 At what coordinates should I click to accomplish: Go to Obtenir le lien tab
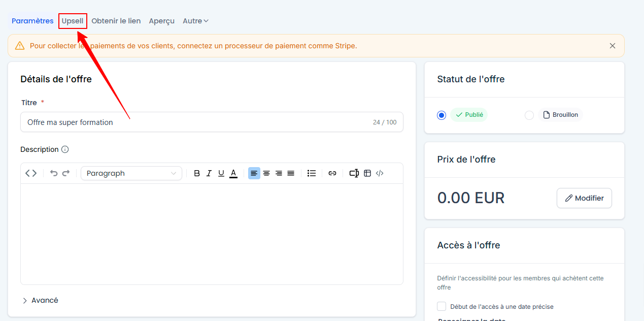click(116, 21)
